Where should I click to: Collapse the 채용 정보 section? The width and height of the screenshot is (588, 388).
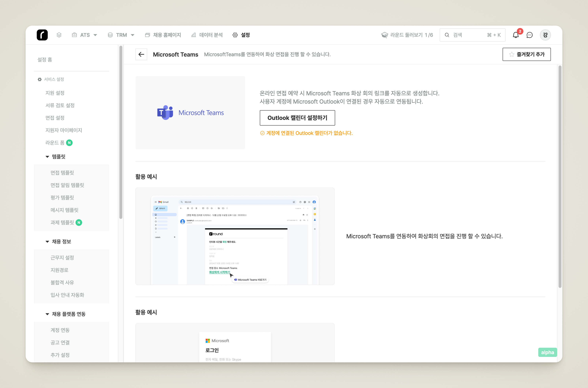[x=58, y=242]
